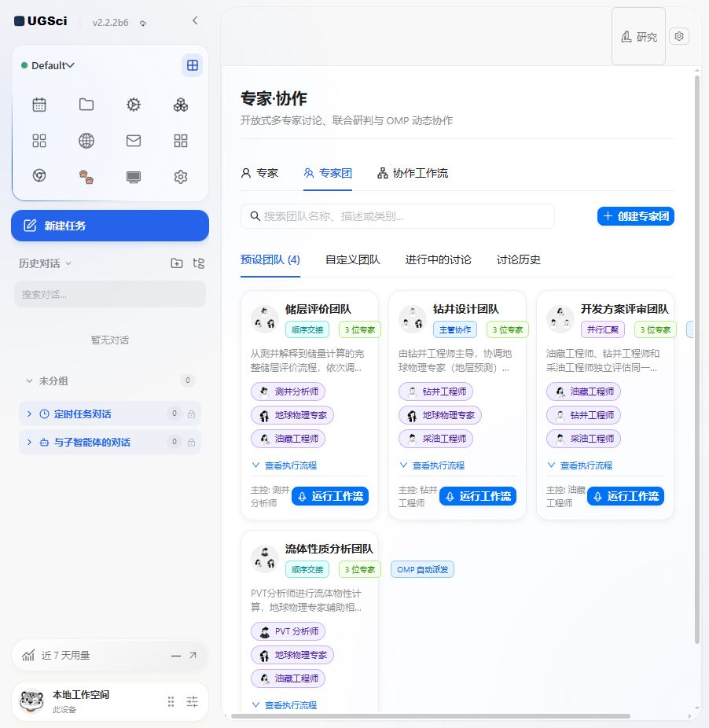Screen dimensions: 709x728
Task: Click the update icon next to v2.2.2b6
Action: [143, 24]
